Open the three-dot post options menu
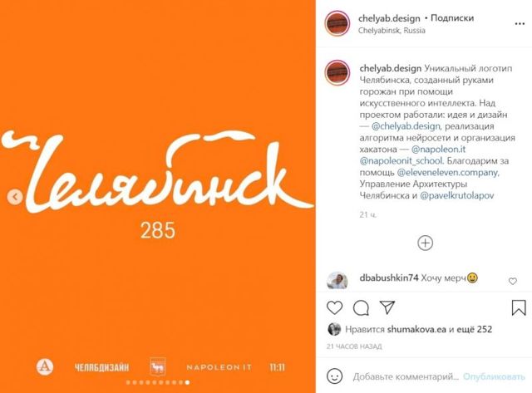This screenshot has height=393, width=532. 520,24
